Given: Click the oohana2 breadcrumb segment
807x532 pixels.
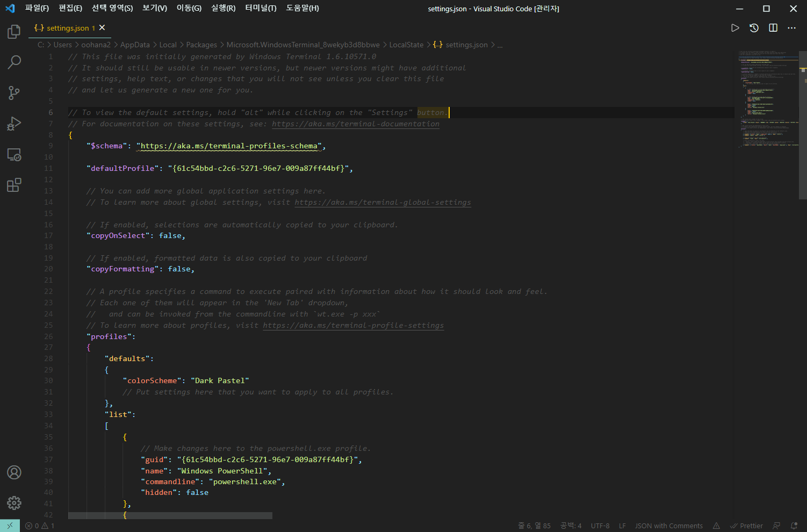Looking at the screenshot, I should pyautogui.click(x=96, y=45).
